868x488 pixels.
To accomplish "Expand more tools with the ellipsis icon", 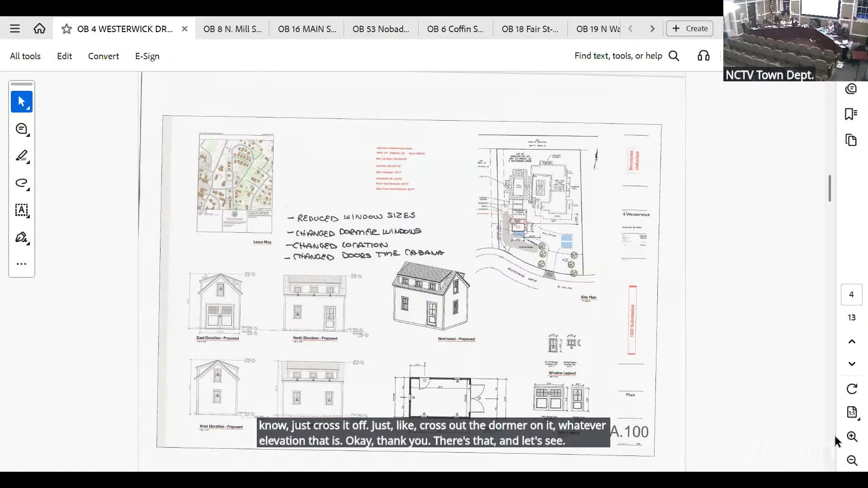I will click(21, 263).
